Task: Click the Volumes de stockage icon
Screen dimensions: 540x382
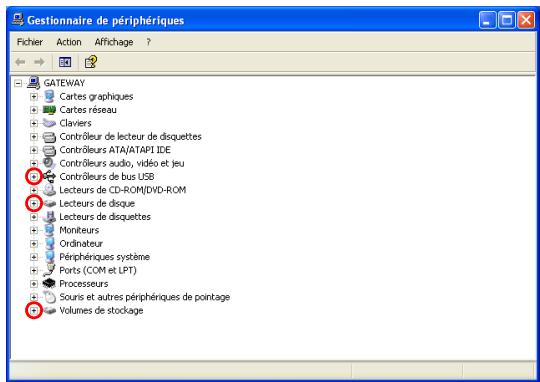Action: point(50,311)
